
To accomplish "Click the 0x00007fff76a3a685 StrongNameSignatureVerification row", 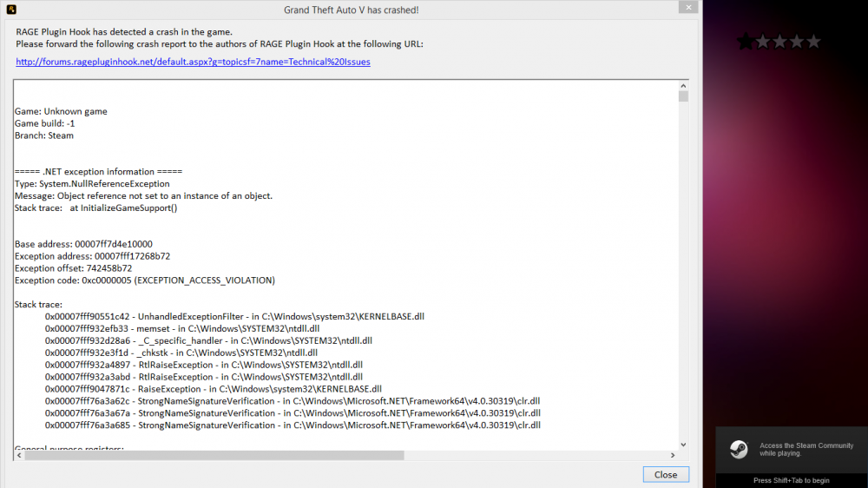I will pyautogui.click(x=293, y=426).
